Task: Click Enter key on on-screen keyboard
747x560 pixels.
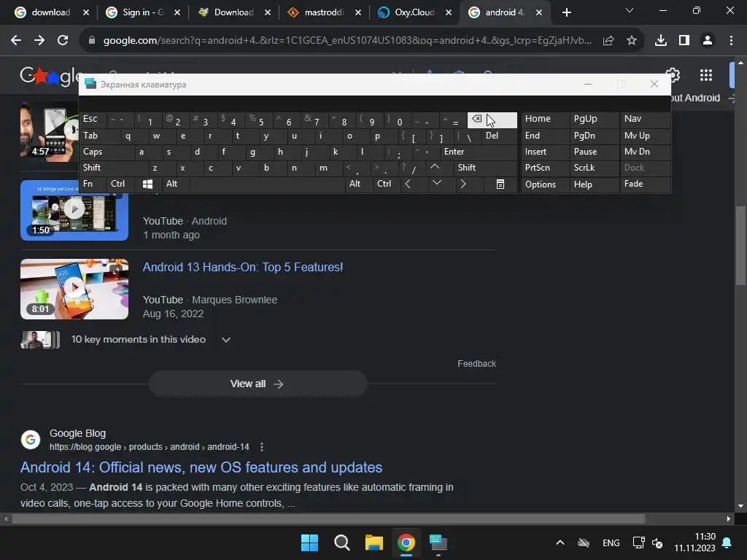Action: pyautogui.click(x=479, y=152)
